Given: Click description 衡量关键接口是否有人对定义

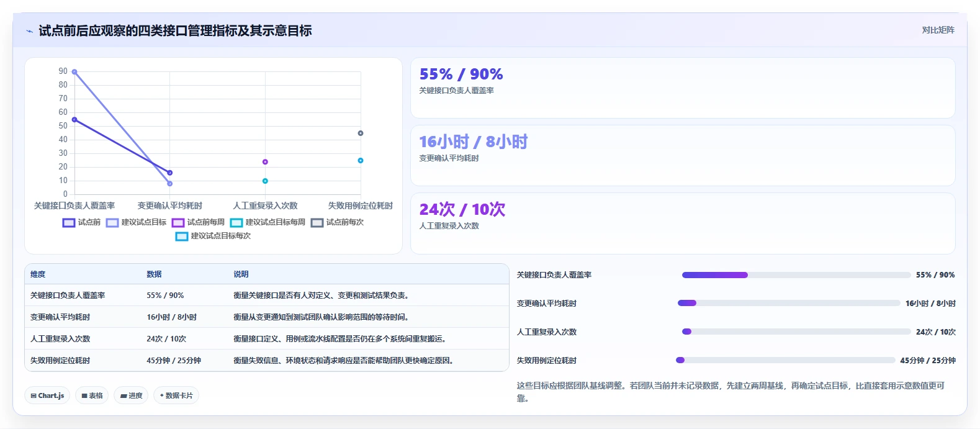Looking at the screenshot, I should tap(321, 296).
